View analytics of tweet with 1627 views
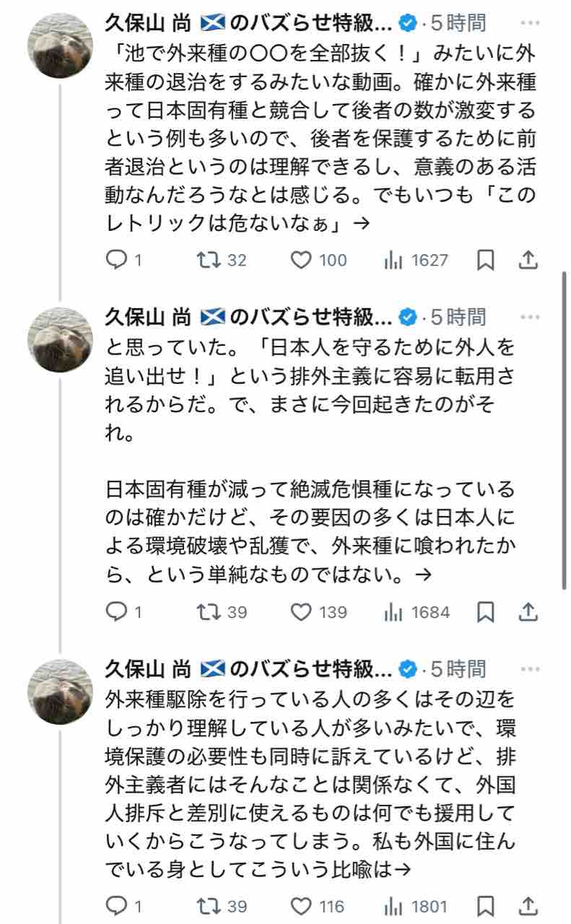 393,260
